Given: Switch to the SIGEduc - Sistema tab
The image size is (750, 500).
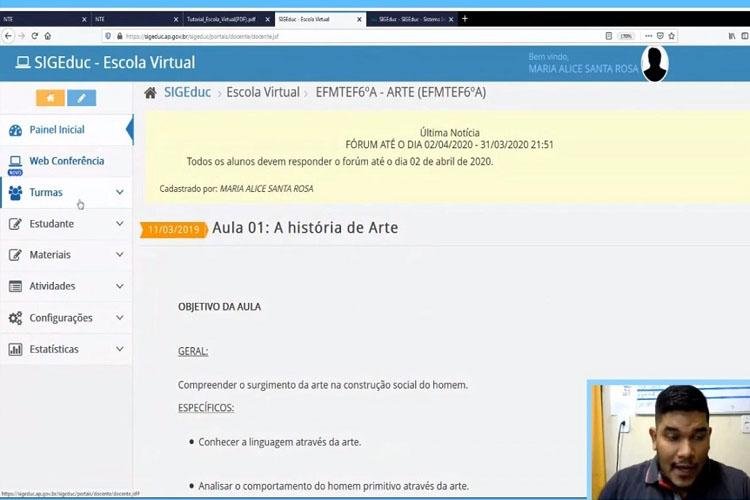Looking at the screenshot, I should (412, 19).
